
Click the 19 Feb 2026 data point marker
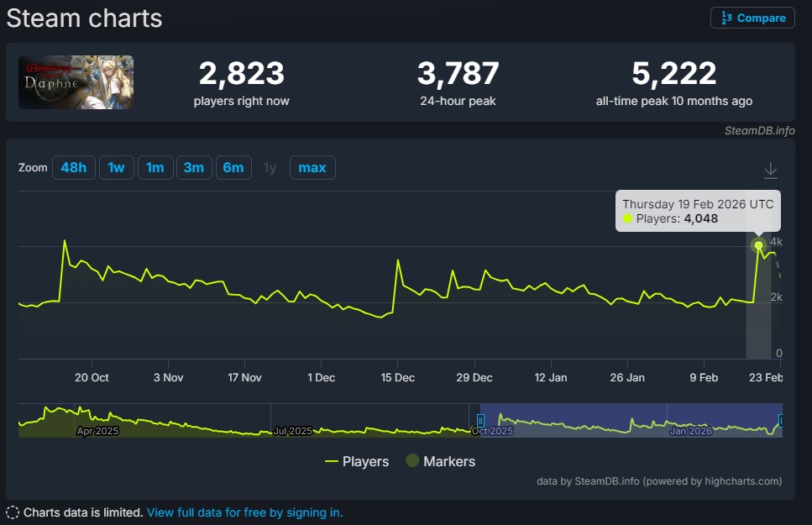pos(758,245)
